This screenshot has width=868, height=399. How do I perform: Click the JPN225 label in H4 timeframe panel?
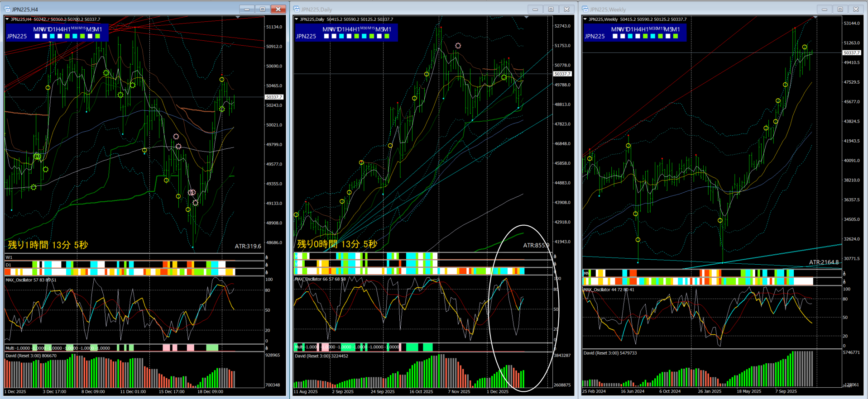click(x=17, y=36)
